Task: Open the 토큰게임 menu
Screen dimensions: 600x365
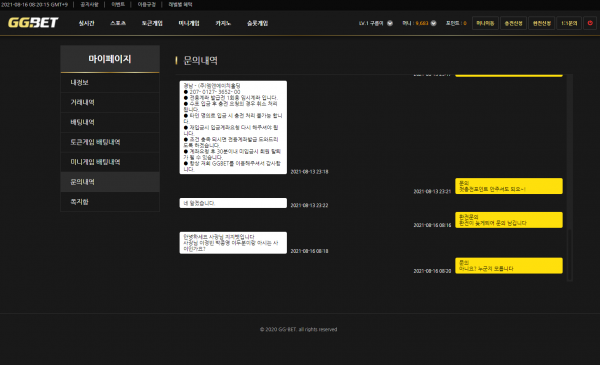Action: pyautogui.click(x=152, y=23)
